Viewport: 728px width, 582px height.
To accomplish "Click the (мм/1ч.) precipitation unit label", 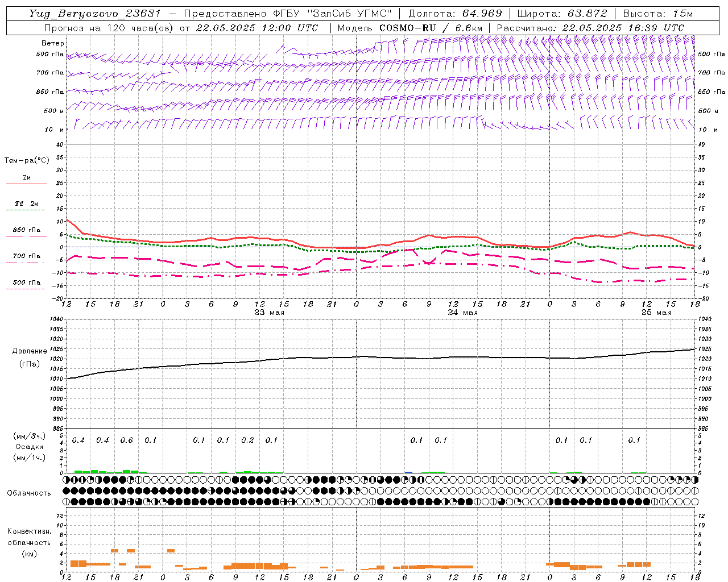I will [x=30, y=458].
